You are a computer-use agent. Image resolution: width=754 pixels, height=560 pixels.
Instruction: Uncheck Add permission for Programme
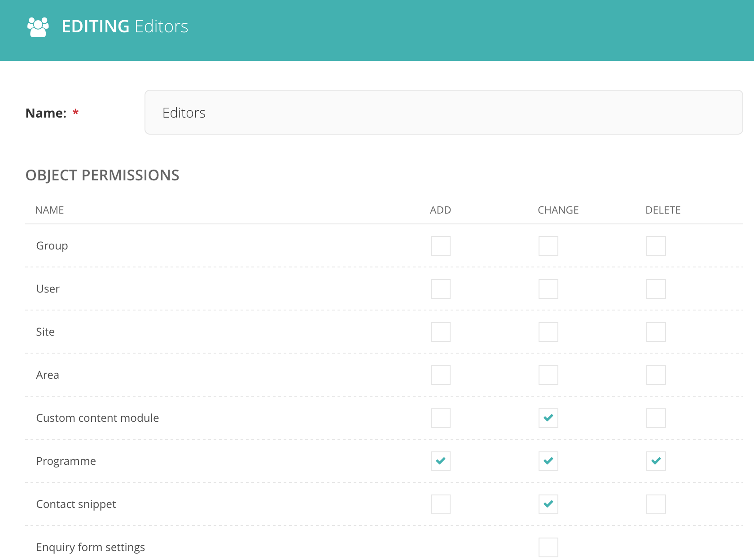coord(440,461)
